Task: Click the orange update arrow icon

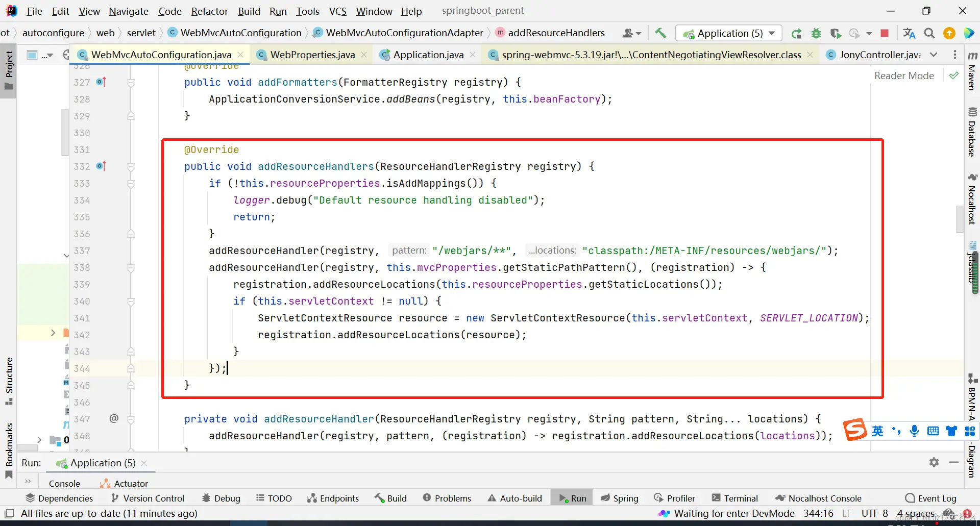Action: tap(949, 34)
